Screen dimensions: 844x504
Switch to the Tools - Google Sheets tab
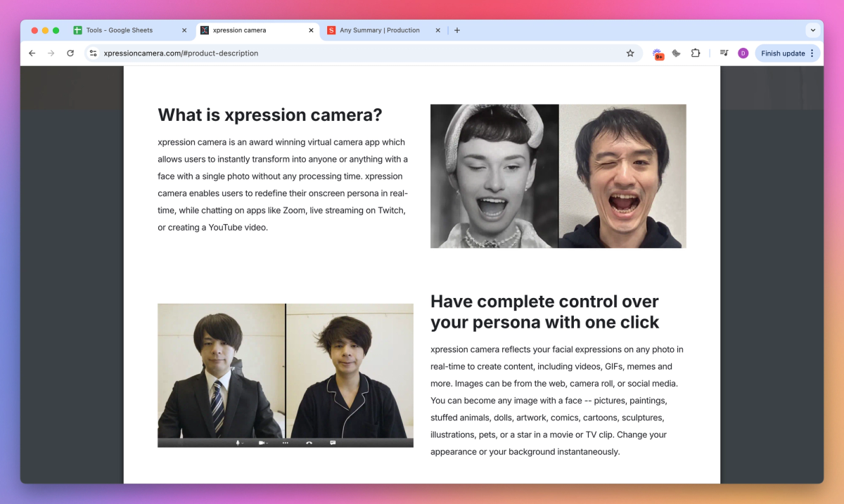(x=120, y=30)
